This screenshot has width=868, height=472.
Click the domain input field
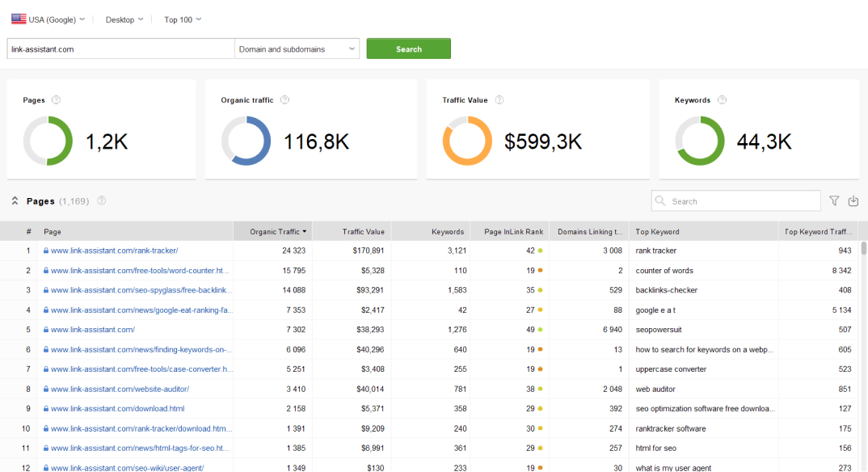click(120, 49)
